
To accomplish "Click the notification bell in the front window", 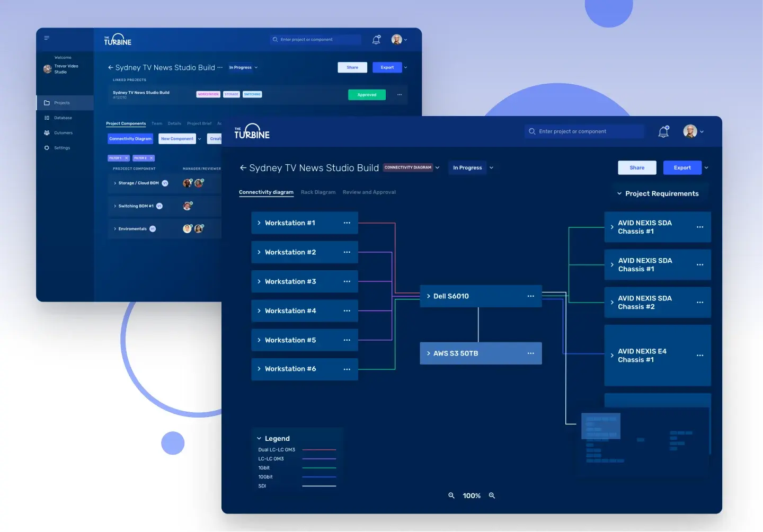I will (663, 131).
